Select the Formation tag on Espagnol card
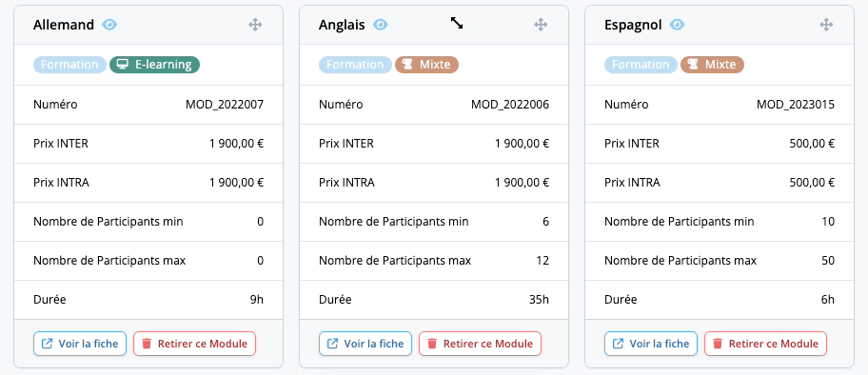Image resolution: width=868 pixels, height=375 pixels. [x=641, y=65]
